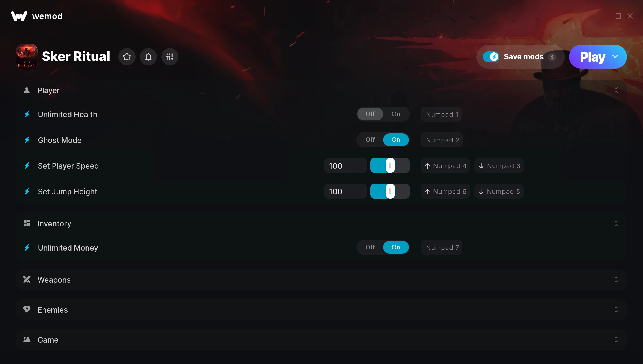643x364 pixels.
Task: Expand the Game category
Action: [616, 339]
